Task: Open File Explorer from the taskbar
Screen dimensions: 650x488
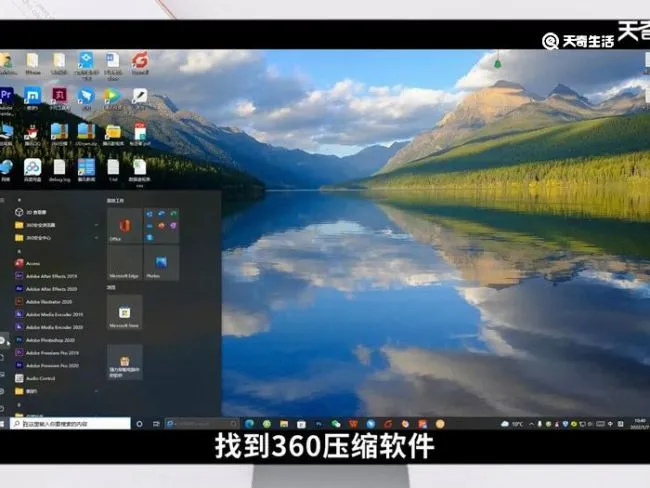Action: coord(284,424)
